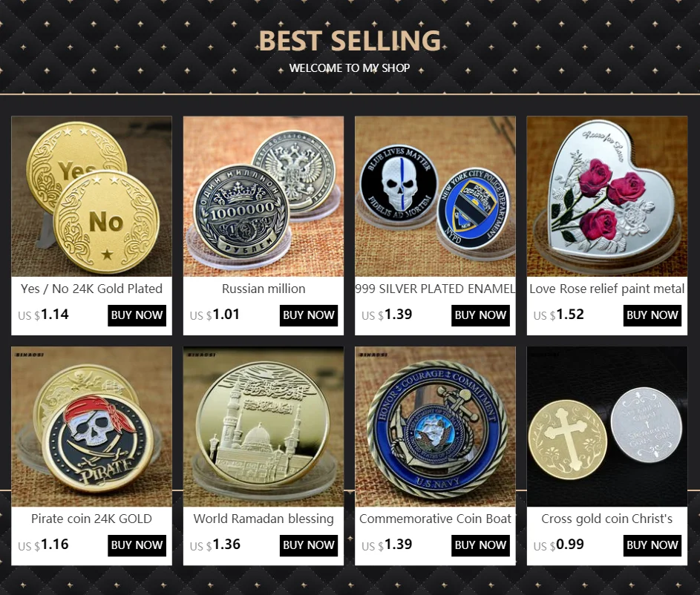The image size is (700, 595).
Task: Open the Cross gold coin image
Action: 607,427
